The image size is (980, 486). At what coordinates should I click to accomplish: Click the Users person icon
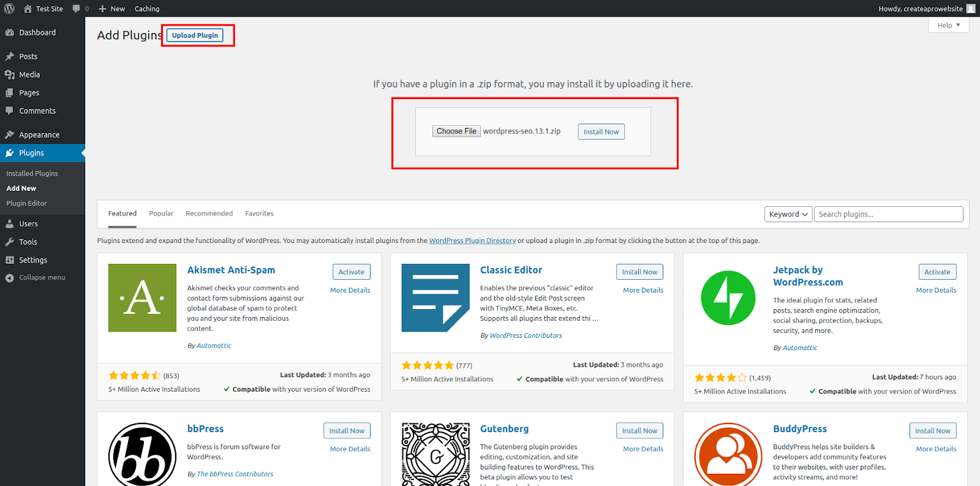10,224
